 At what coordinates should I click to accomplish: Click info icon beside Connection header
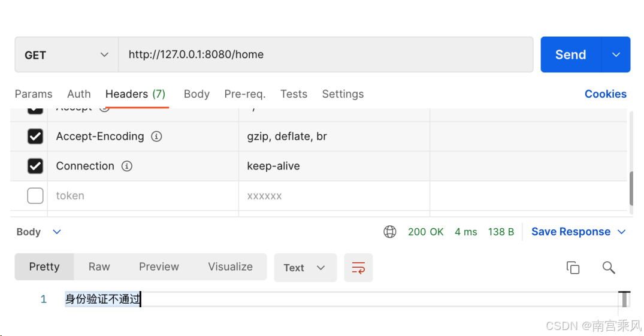pyautogui.click(x=127, y=167)
